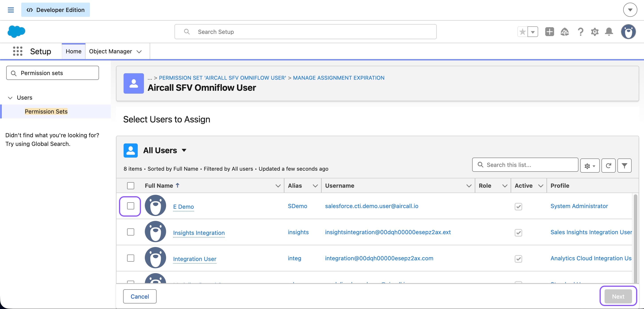This screenshot has height=309, width=644.
Task: Click the Salesforce cloud logo
Action: coord(16,32)
